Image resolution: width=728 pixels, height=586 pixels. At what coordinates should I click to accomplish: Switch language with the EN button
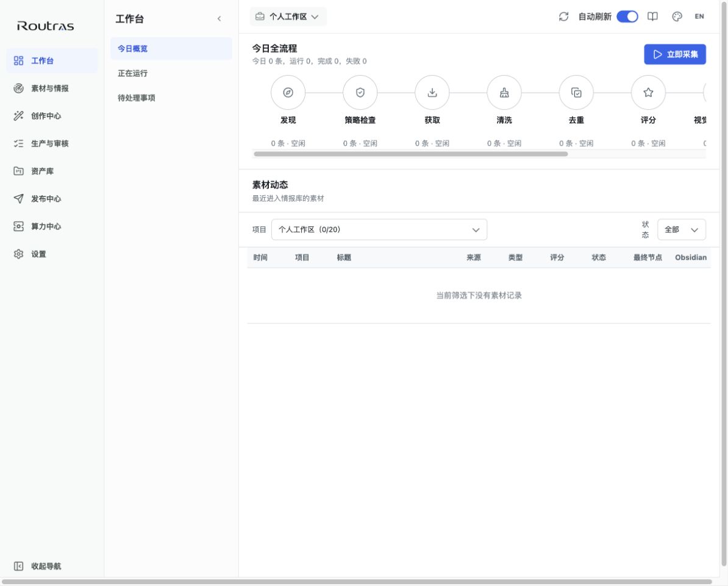(x=699, y=16)
